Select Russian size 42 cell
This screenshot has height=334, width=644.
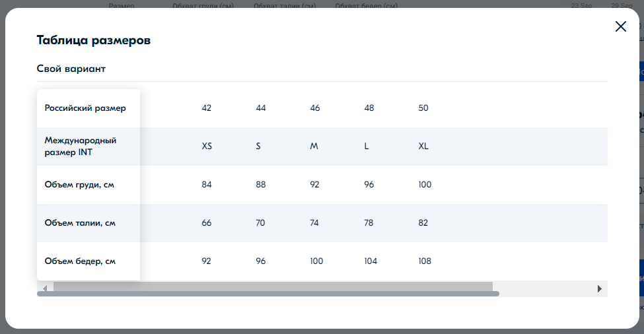tap(207, 108)
